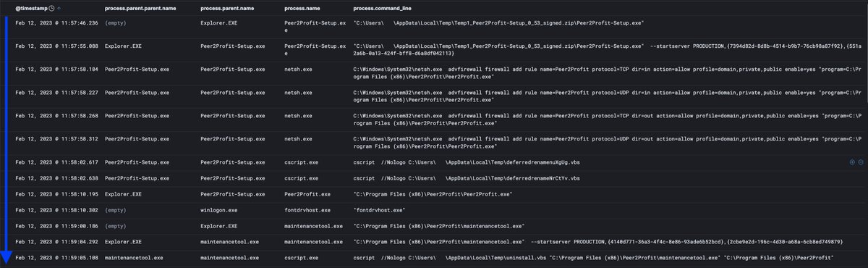
Task: Click timestamp Feb 12, 2023 @ 11:57:58.227
Action: [x=56, y=93]
